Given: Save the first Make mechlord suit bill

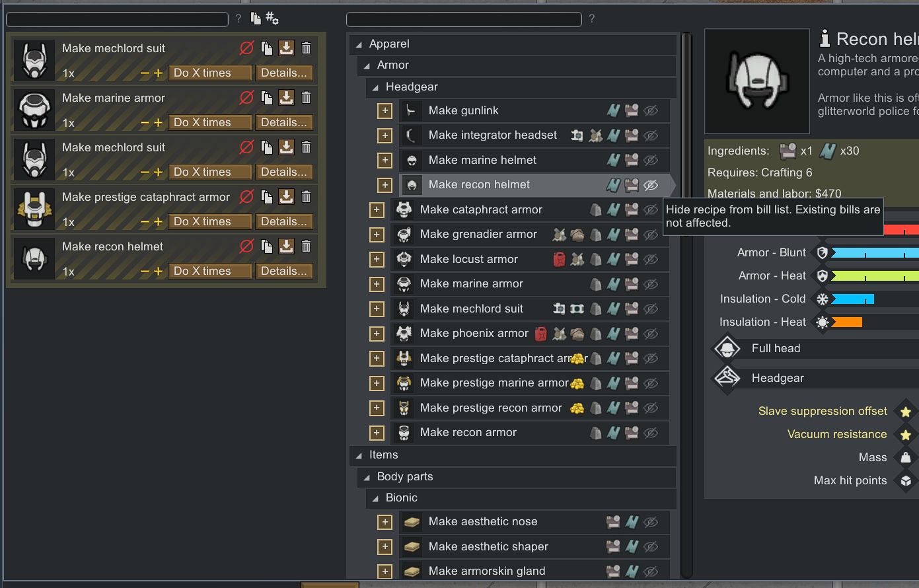Looking at the screenshot, I should point(286,48).
